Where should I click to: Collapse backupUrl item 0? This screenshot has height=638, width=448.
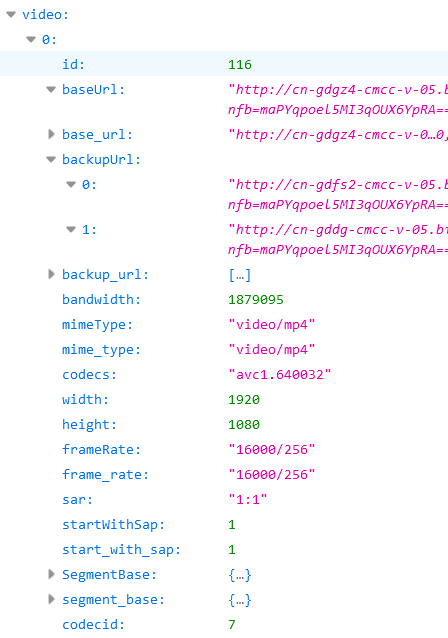click(x=71, y=185)
